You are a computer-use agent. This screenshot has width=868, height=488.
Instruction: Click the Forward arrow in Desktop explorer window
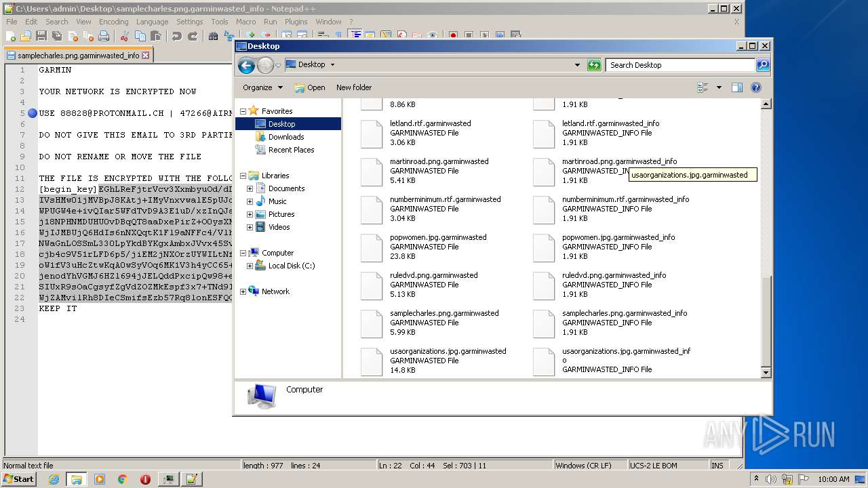(265, 65)
